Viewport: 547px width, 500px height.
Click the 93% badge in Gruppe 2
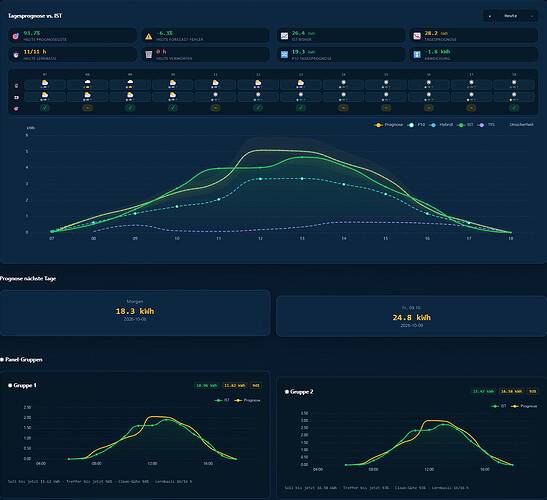point(533,391)
